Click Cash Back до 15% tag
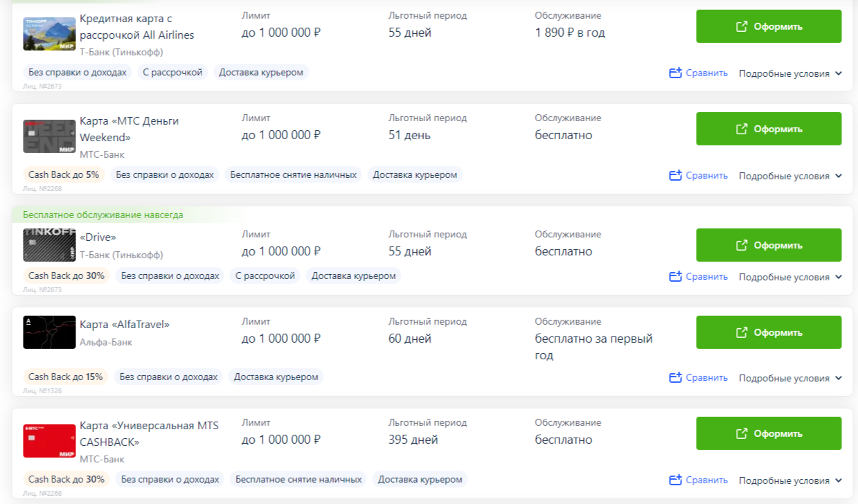Image resolution: width=858 pixels, height=504 pixels. click(x=66, y=377)
